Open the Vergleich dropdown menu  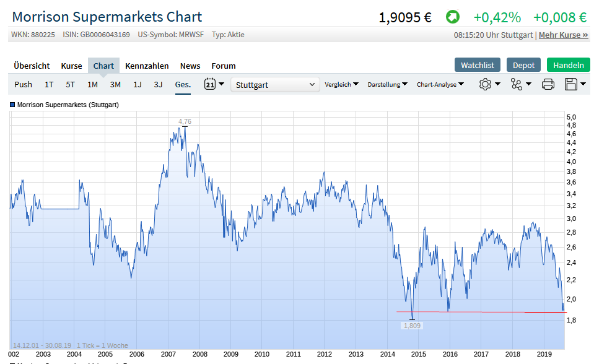point(341,84)
